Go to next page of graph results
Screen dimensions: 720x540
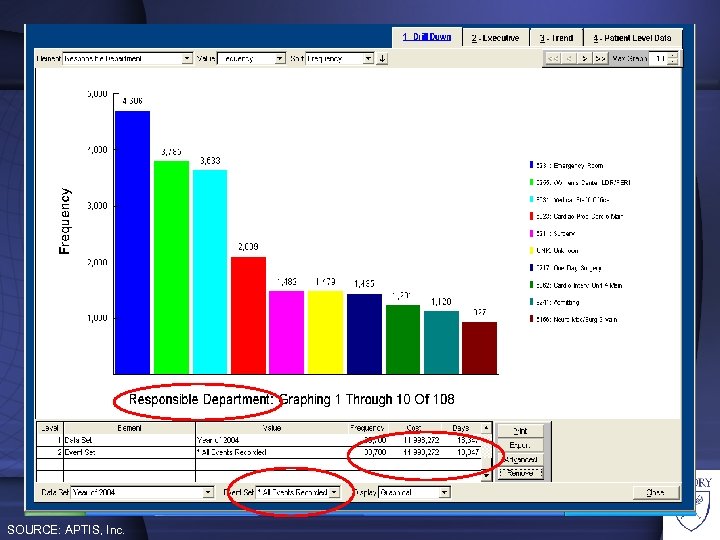click(585, 58)
